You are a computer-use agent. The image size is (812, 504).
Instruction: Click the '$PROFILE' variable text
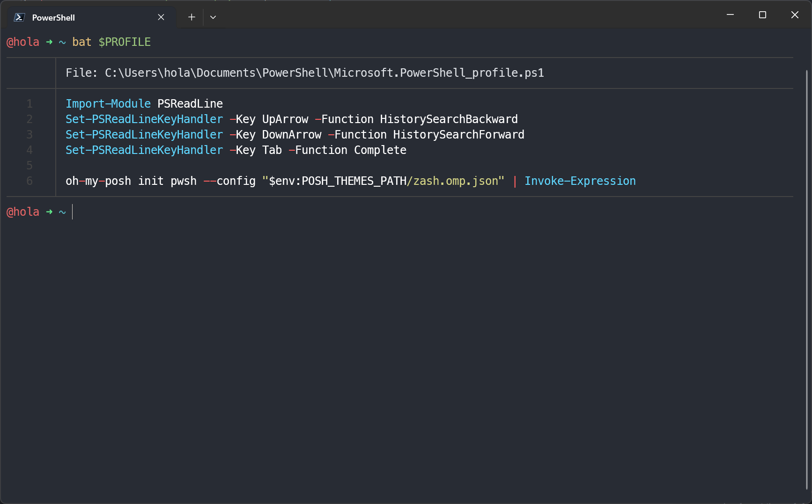coord(125,42)
